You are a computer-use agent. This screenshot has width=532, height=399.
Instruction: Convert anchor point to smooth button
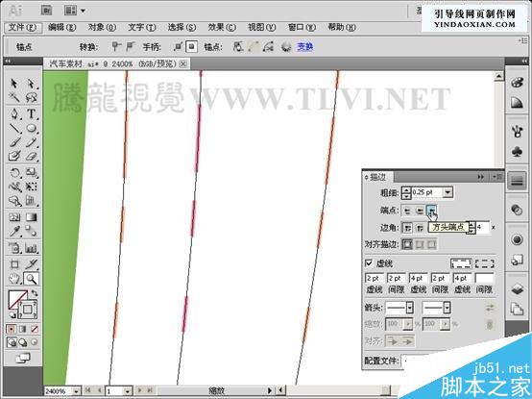click(130, 46)
